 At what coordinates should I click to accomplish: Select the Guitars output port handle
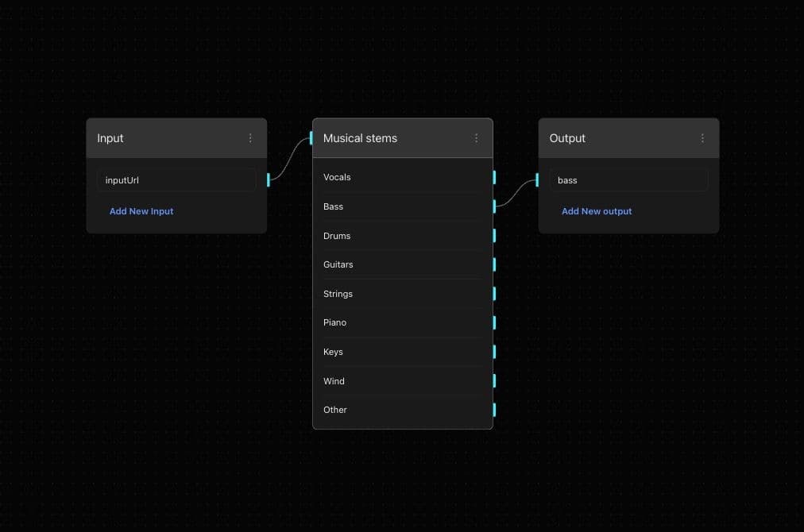click(x=494, y=264)
